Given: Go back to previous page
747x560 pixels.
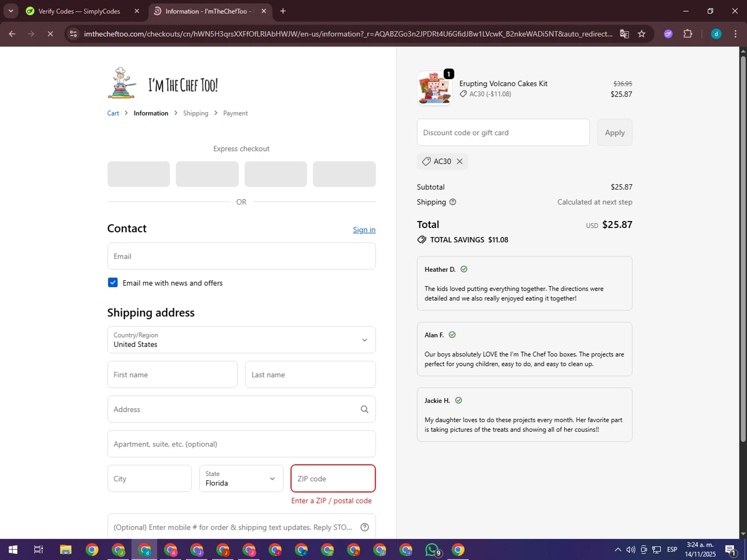Looking at the screenshot, I should click(x=12, y=34).
